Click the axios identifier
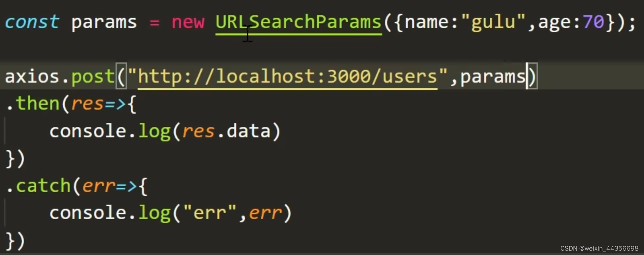The image size is (644, 255). [x=32, y=76]
